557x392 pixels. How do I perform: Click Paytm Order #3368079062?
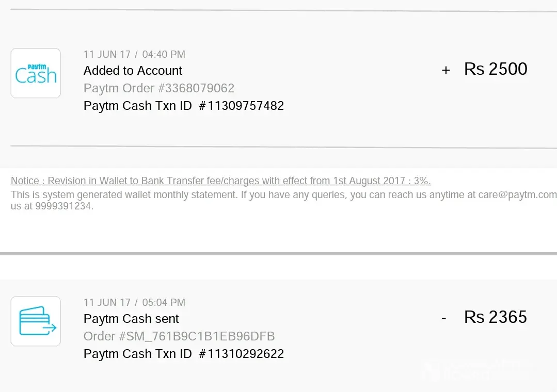click(x=159, y=88)
